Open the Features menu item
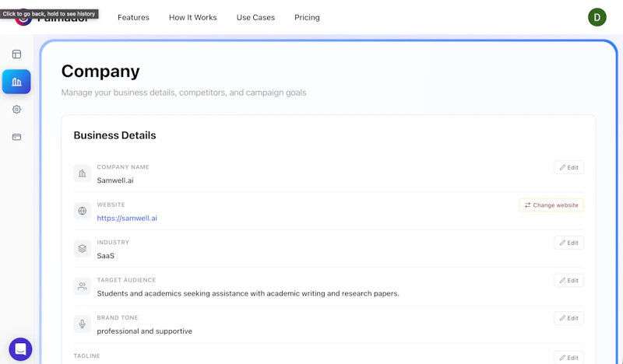623x364 pixels. (133, 17)
